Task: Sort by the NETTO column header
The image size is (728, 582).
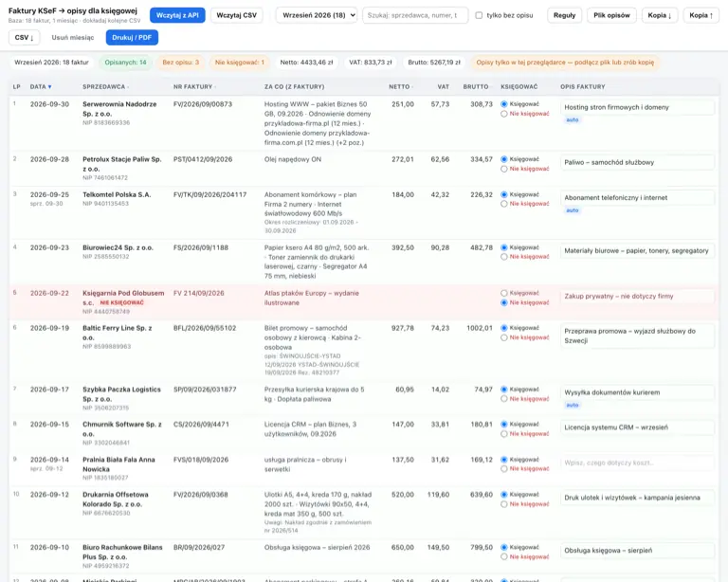Action: [401, 87]
